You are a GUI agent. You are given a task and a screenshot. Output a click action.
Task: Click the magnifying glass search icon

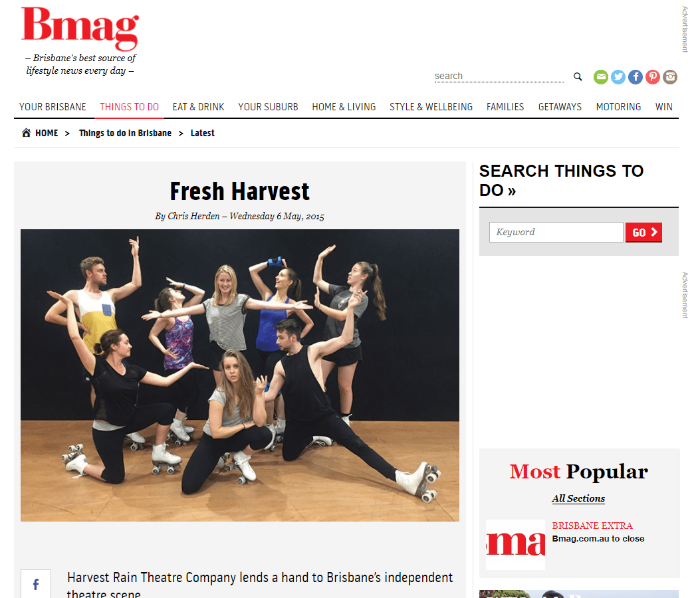578,77
